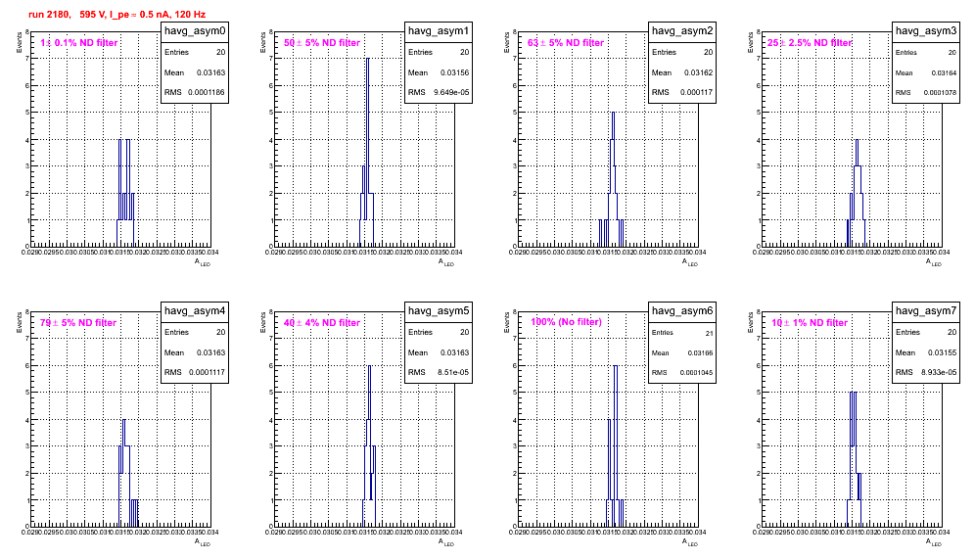This screenshot has width=975, height=560.
Task: Select the havg_asym3 stats box title
Action: (926, 31)
